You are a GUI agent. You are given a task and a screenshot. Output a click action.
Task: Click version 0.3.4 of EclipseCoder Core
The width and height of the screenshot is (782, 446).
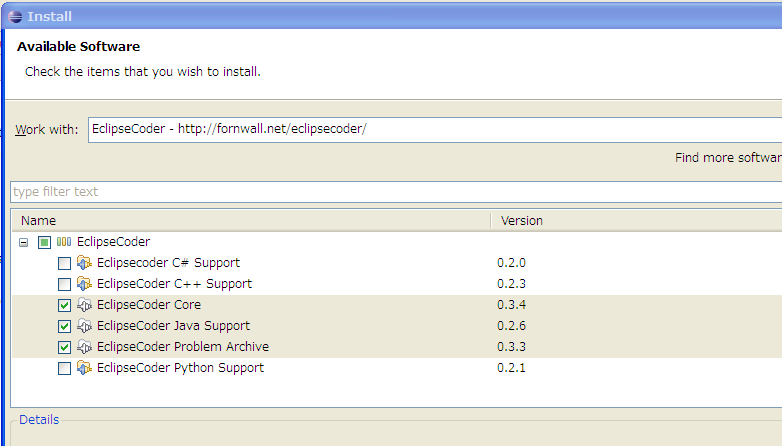[x=511, y=305]
